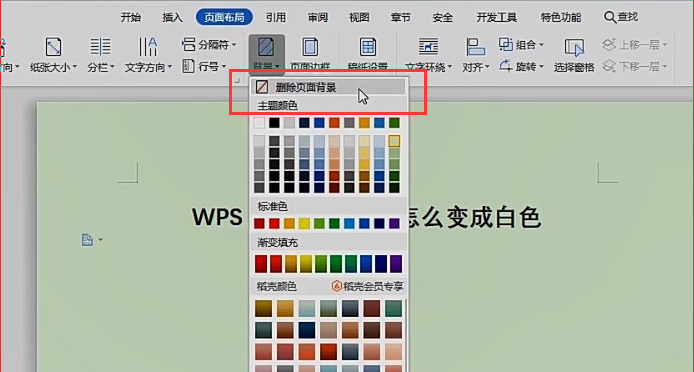Click the 稻壳会员专享 link
The height and width of the screenshot is (372, 694).
coord(367,287)
